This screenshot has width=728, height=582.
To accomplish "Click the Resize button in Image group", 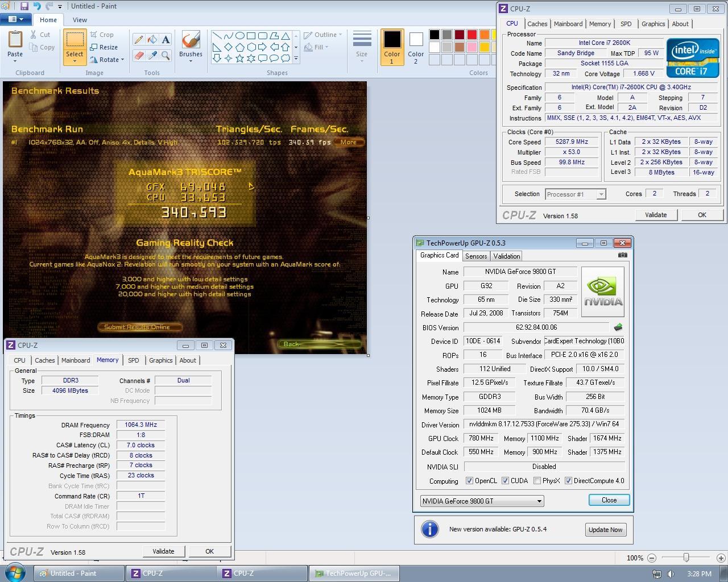I will click(104, 47).
